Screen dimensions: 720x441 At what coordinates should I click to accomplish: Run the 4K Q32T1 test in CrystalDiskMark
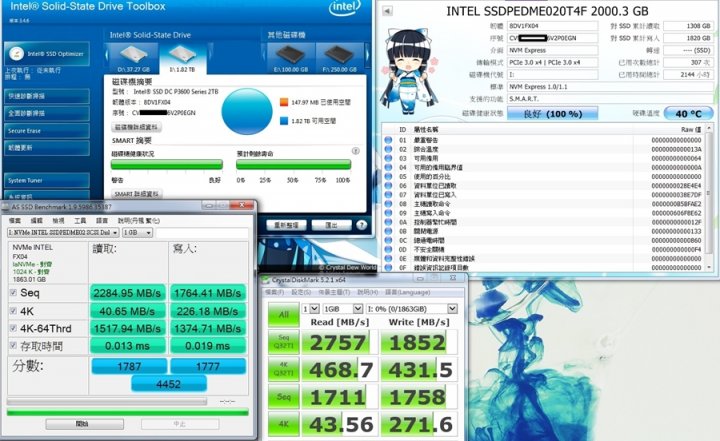[284, 369]
